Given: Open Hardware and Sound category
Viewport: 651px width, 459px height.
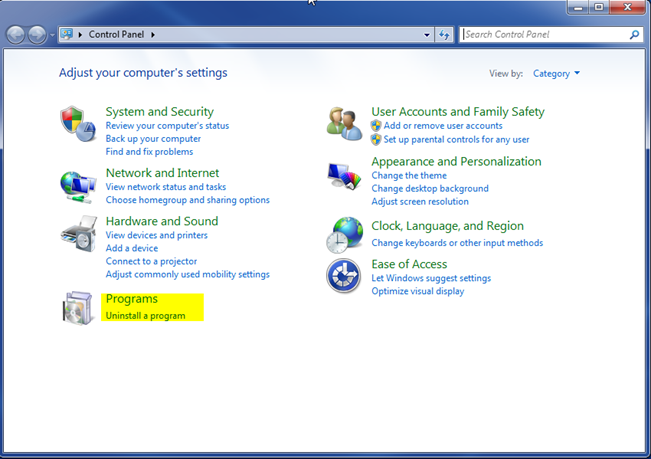Looking at the screenshot, I should [162, 221].
